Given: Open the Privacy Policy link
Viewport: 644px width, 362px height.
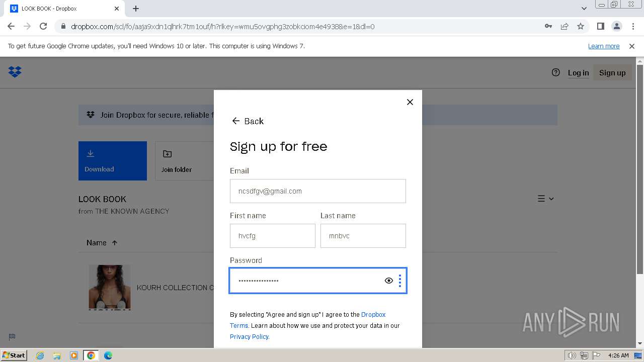Looking at the screenshot, I should 249,337.
